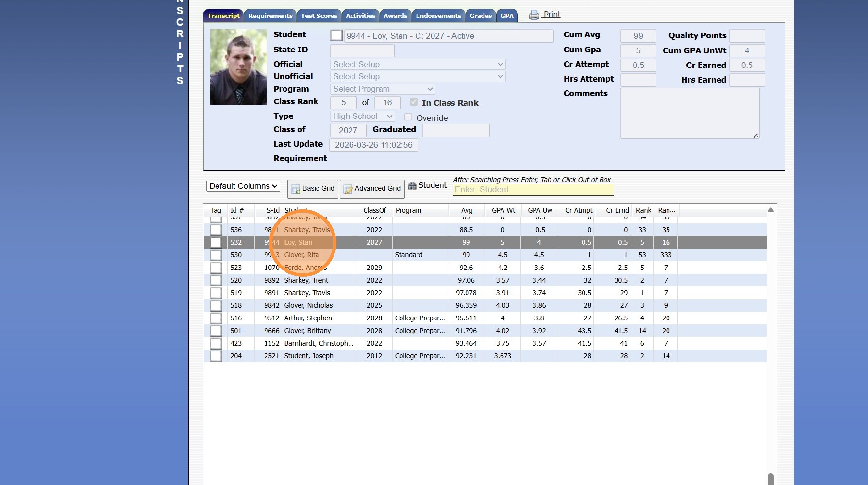Screen dimensions: 868x485
Task: Sort by the ClassOf column header
Action: click(x=374, y=210)
